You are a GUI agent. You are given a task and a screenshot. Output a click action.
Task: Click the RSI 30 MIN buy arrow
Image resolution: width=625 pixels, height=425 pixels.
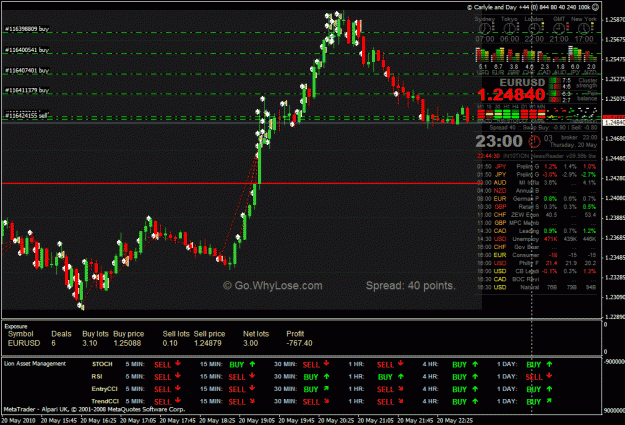[326, 376]
